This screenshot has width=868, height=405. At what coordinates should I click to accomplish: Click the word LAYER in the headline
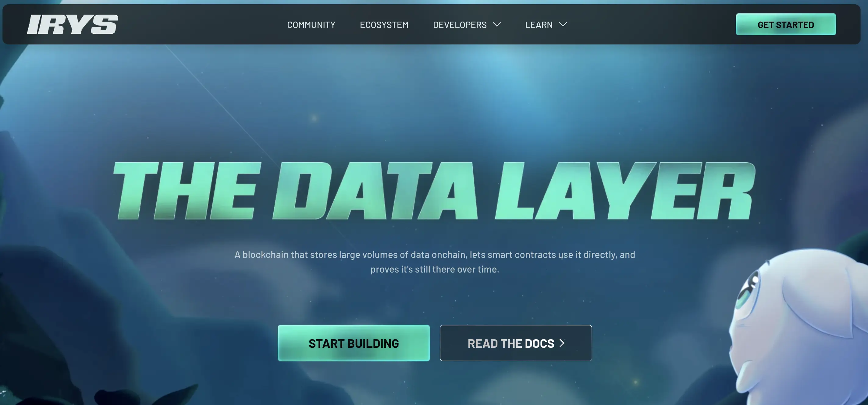coord(625,191)
